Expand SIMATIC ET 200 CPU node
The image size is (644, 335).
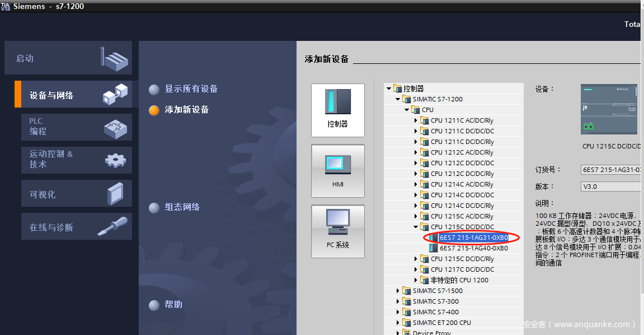pos(398,323)
